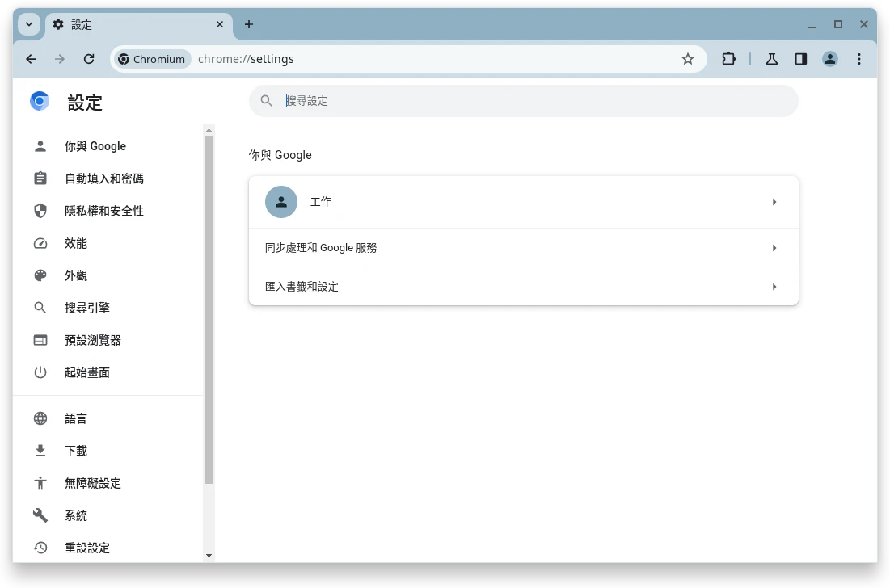This screenshot has width=890, height=588.
Task: Toggle the side panel icon
Action: click(801, 59)
